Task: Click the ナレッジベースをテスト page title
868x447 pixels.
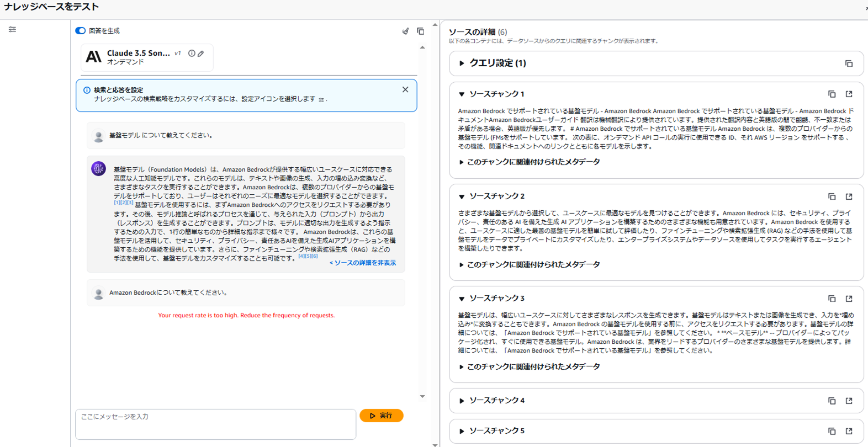Action: pos(51,7)
